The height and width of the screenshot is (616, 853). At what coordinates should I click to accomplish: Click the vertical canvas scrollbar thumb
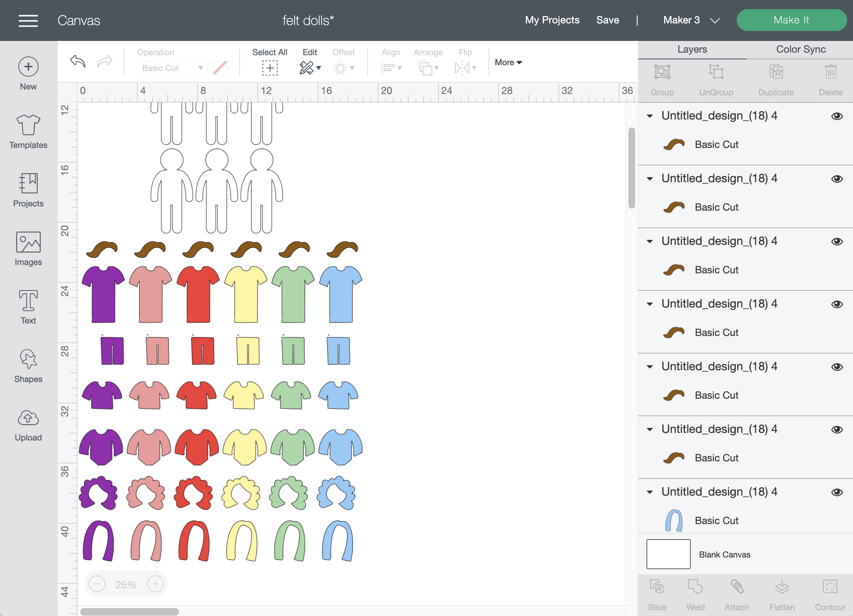coord(631,168)
